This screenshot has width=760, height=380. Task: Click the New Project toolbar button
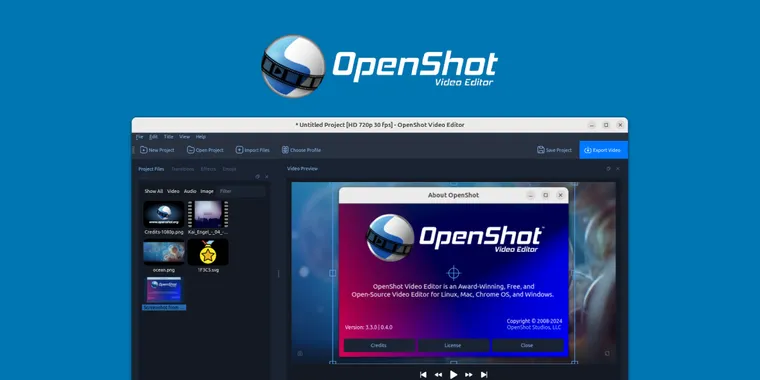pyautogui.click(x=157, y=150)
